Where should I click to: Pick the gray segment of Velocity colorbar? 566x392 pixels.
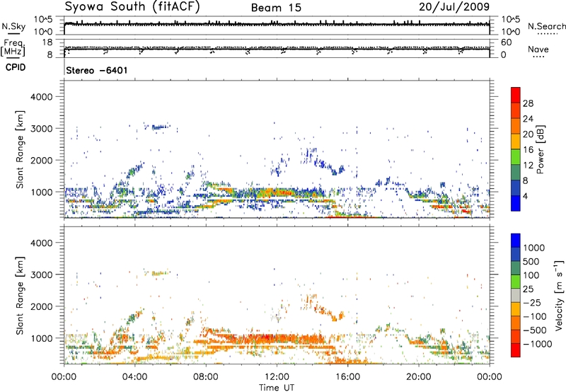[516, 295]
